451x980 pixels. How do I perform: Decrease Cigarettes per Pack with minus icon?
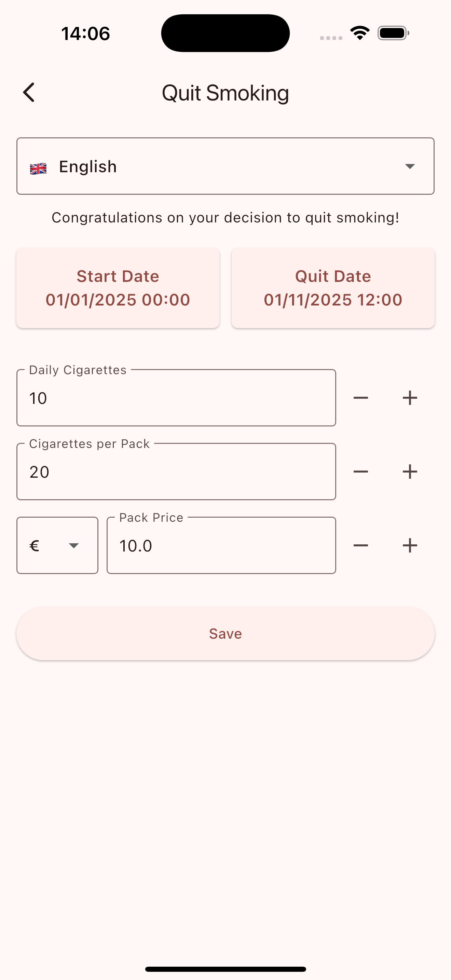pyautogui.click(x=360, y=472)
